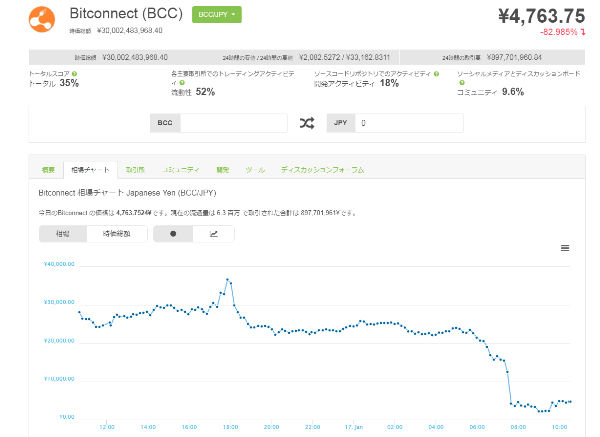Select the コミュニティ tab
This screenshot has width=600, height=437.
click(x=180, y=170)
